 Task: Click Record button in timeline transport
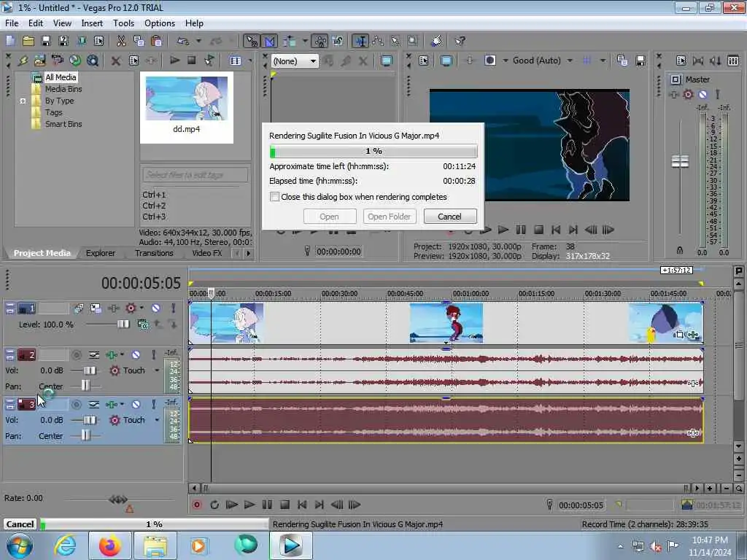coord(197,505)
